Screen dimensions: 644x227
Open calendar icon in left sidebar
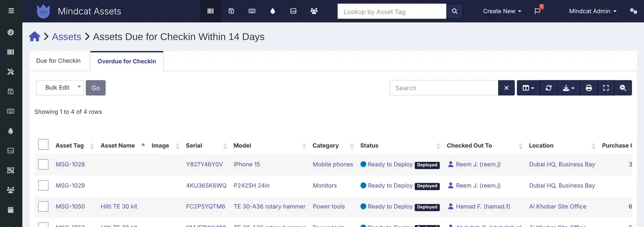[11, 210]
